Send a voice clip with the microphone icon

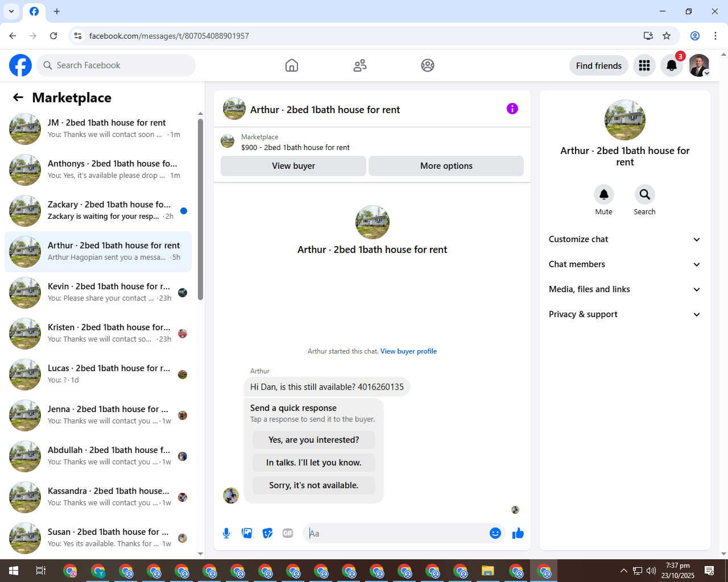coord(226,533)
